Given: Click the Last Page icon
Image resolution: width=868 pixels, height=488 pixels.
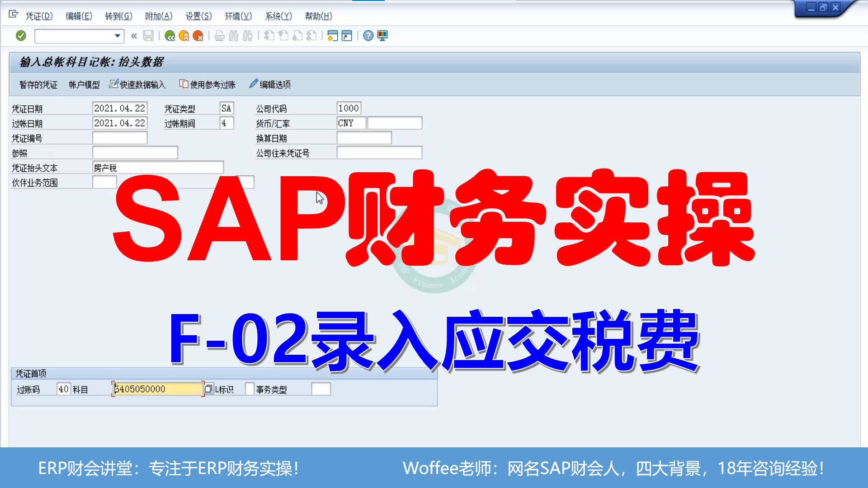Looking at the screenshot, I should coord(311,36).
